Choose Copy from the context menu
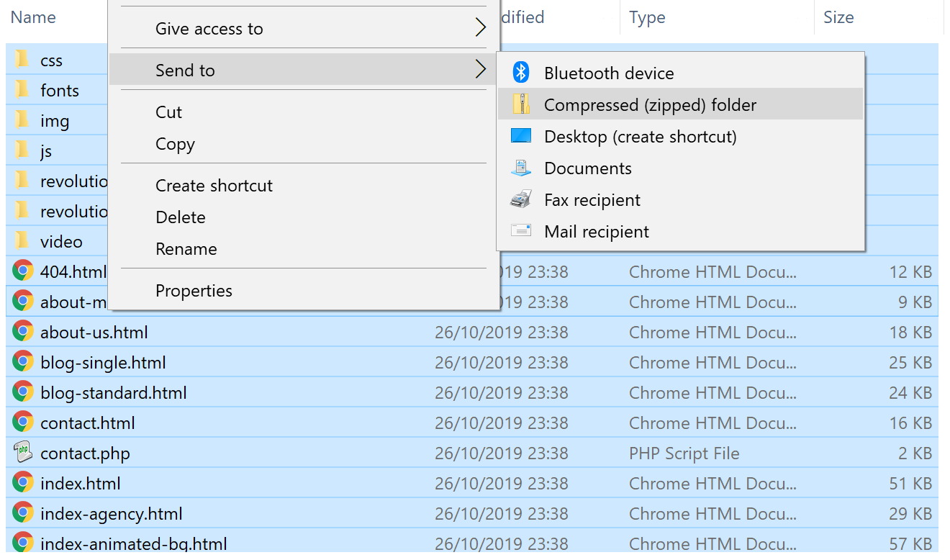Viewport: 950px width, 560px height. pos(175,144)
